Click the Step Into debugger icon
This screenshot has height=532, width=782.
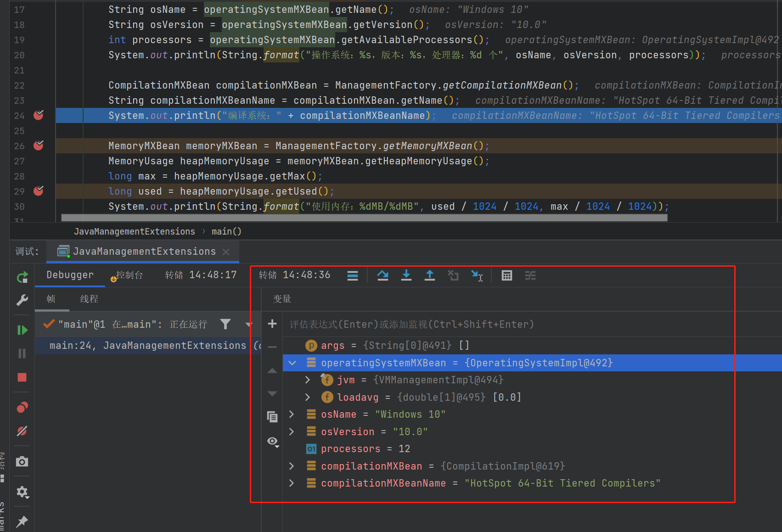406,275
